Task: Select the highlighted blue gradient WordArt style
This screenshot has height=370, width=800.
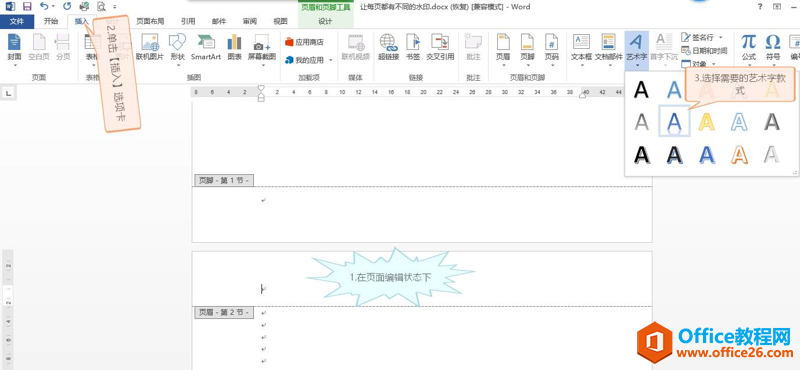Action: tap(674, 121)
